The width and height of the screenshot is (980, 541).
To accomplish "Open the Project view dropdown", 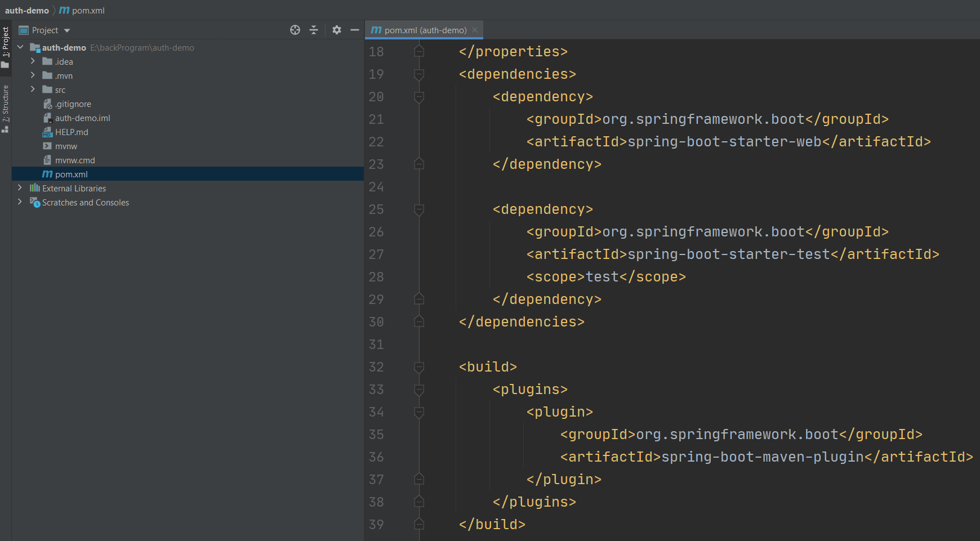I will pyautogui.click(x=67, y=30).
